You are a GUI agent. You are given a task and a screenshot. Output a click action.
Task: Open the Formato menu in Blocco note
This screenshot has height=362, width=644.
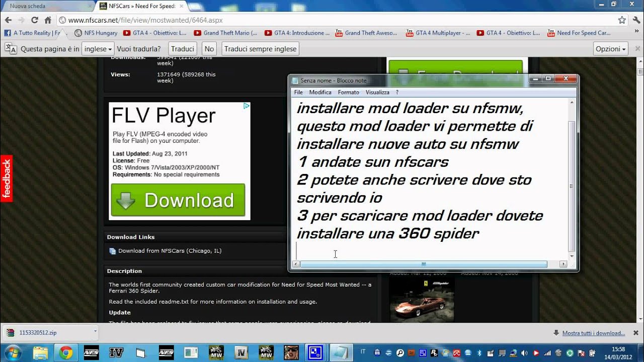(349, 93)
